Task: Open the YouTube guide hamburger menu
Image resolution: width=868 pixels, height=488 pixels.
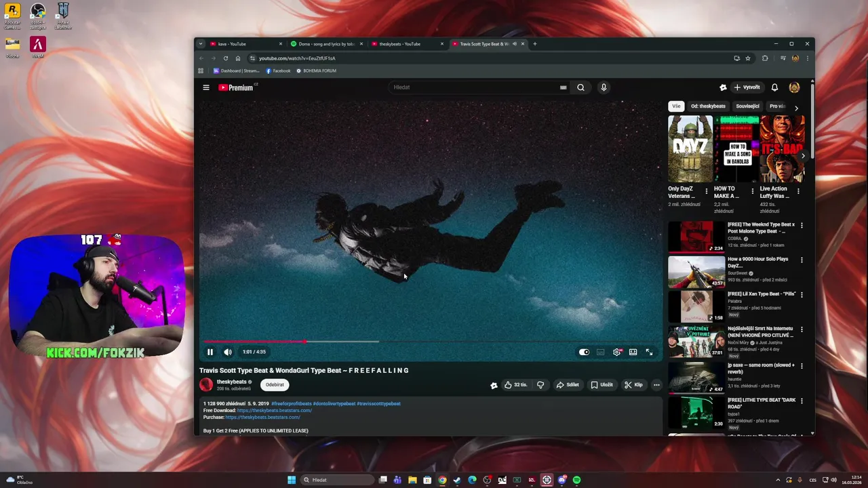Action: point(206,87)
